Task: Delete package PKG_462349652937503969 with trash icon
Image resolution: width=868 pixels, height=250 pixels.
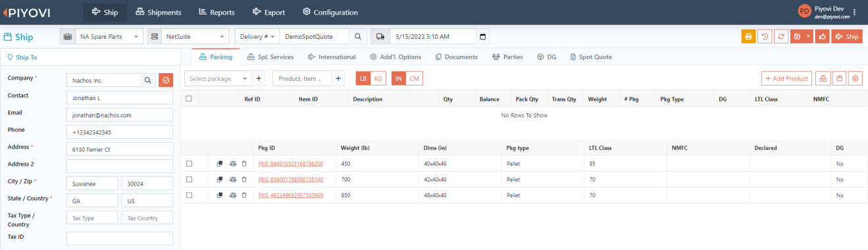Action: pos(244,195)
